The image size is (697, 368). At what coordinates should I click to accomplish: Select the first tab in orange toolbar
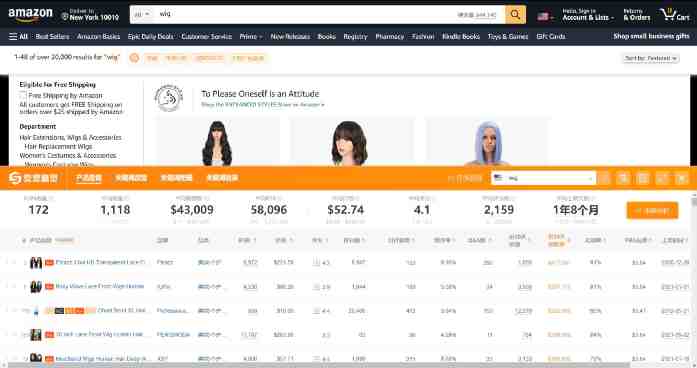pos(89,178)
